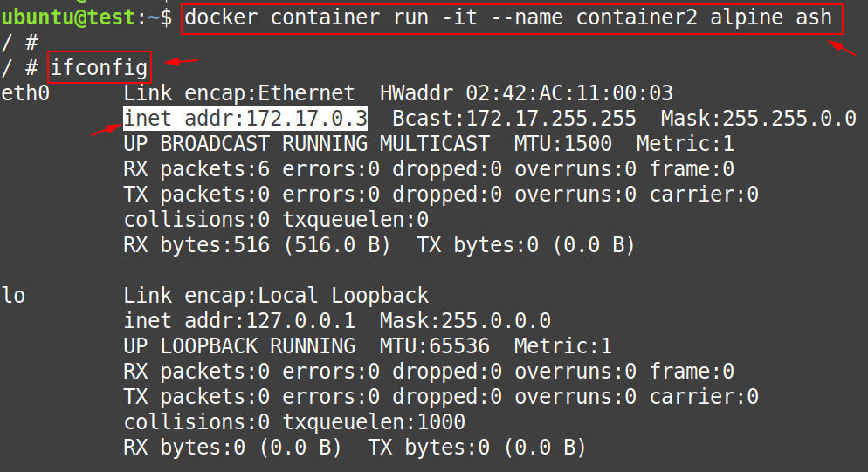Click the red arrow beside inet addr
This screenshot has width=868, height=472.
coord(106,130)
